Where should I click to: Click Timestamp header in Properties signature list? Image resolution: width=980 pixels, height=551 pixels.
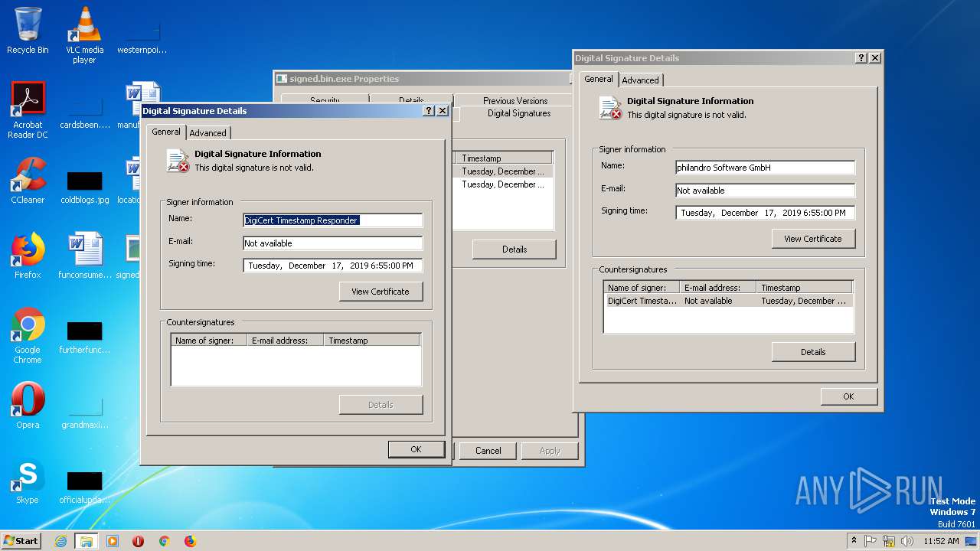click(505, 158)
